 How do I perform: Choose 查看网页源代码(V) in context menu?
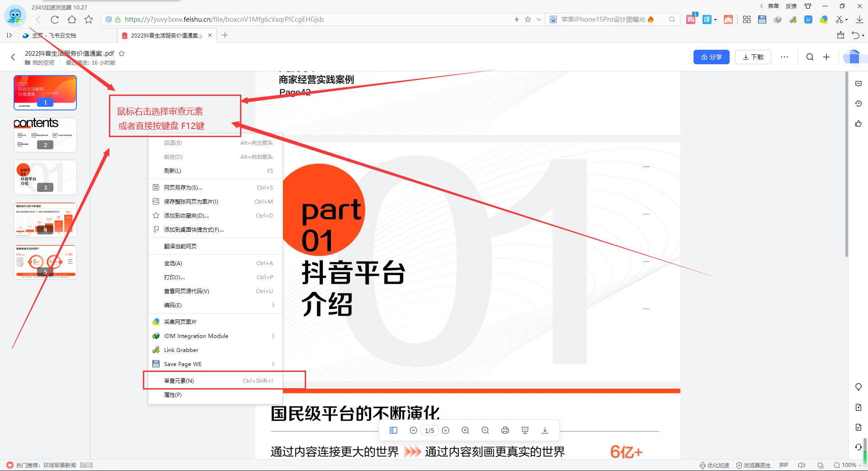point(186,291)
